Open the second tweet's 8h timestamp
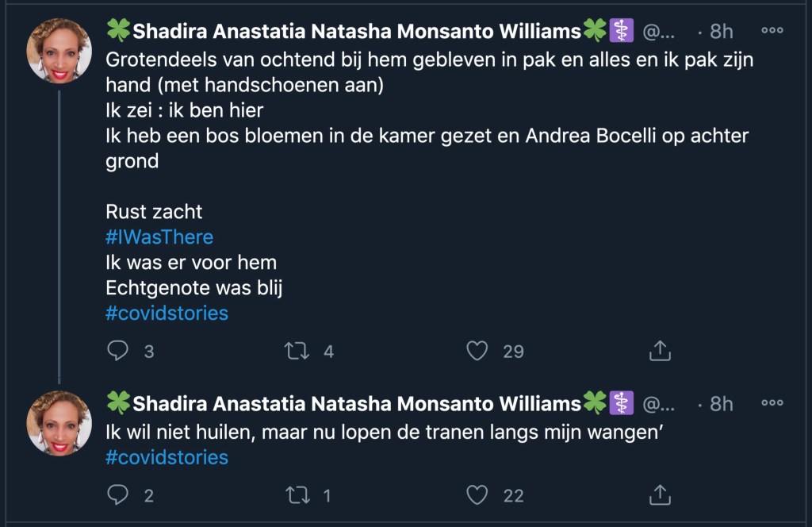Screen dimensions: 812x527 tap(721, 404)
